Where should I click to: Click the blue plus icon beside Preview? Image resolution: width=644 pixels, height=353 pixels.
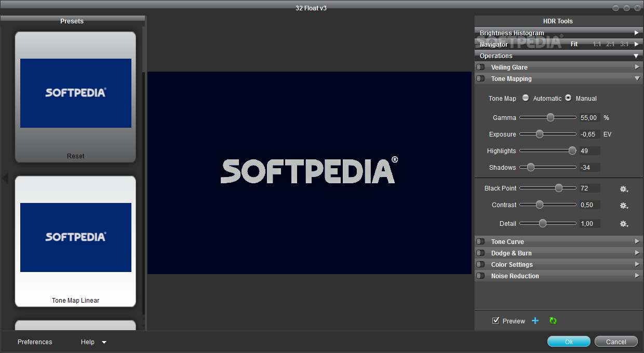(x=535, y=321)
